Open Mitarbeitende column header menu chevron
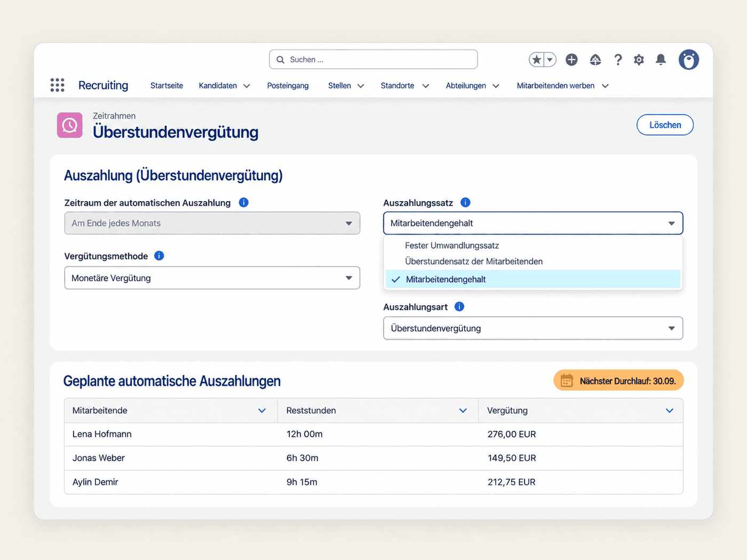The image size is (747, 560). coord(262,411)
